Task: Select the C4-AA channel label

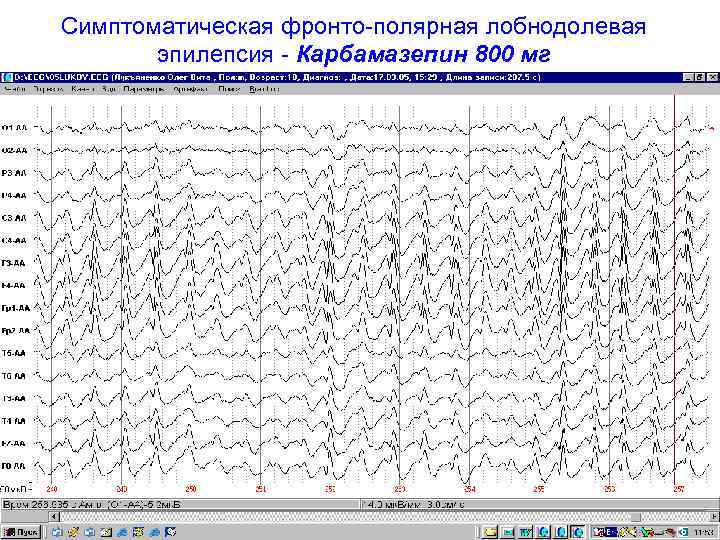Action: (x=15, y=241)
